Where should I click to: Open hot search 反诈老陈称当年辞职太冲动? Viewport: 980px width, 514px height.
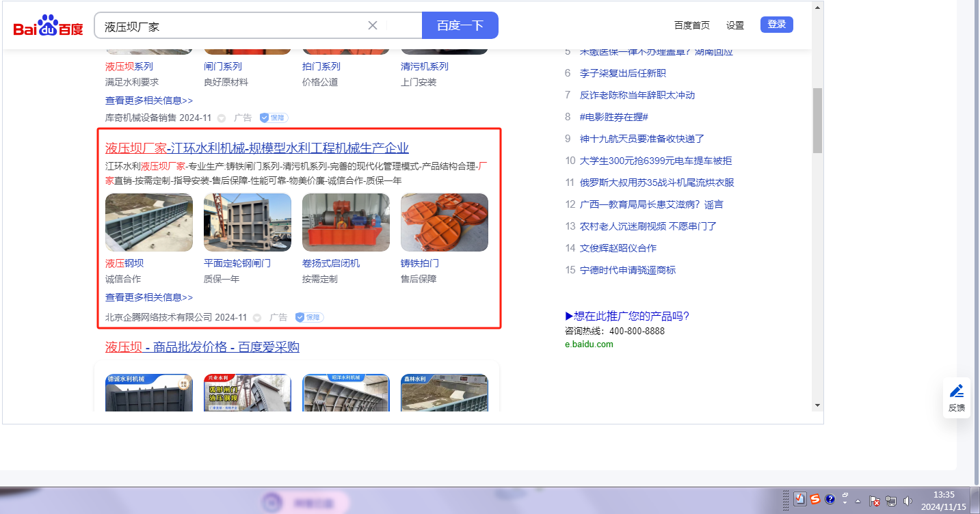637,95
